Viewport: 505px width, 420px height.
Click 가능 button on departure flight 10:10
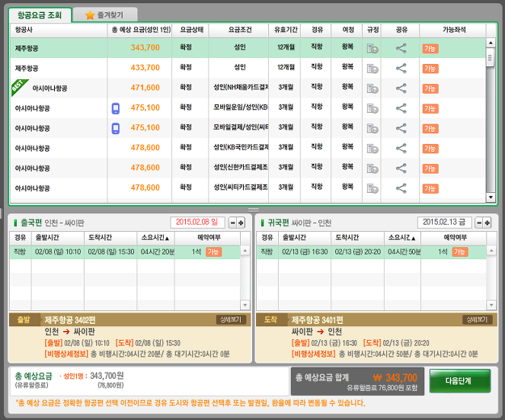[213, 252]
